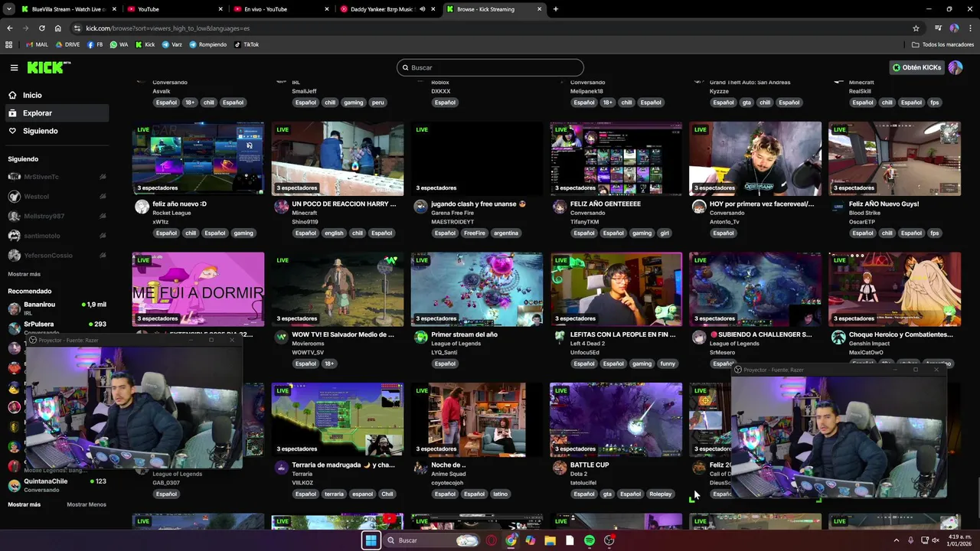980x551 pixels.
Task: Open the FELIZ AÑO GENTEEEEE stream thumbnail
Action: 616,158
